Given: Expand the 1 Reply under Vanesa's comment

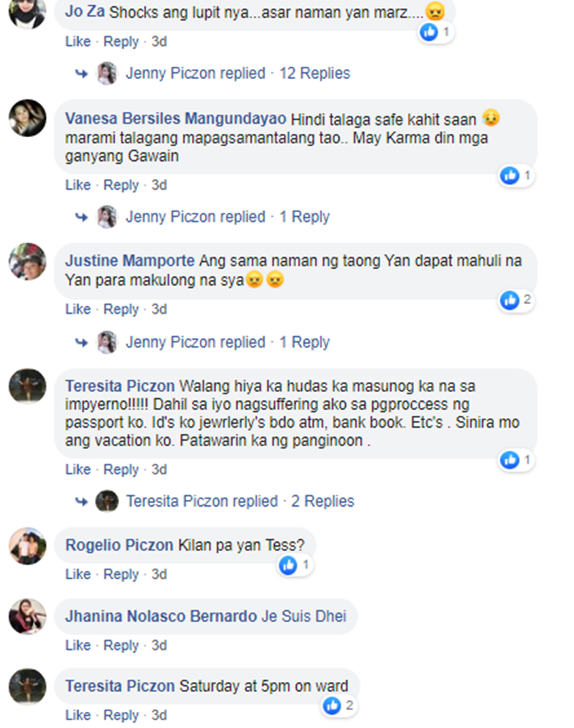Looking at the screenshot, I should coord(305,217).
